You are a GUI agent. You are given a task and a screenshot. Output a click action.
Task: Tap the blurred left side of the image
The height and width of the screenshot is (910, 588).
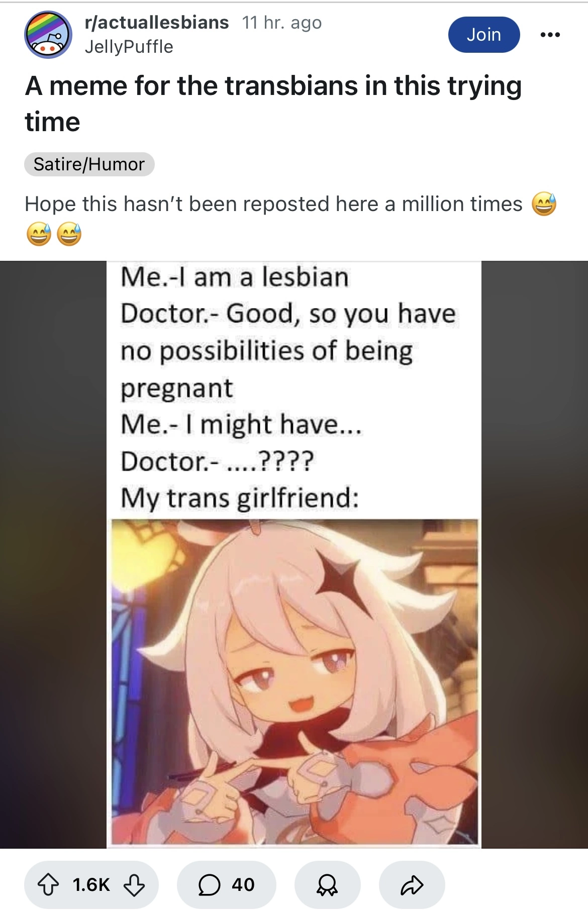pos(53,555)
